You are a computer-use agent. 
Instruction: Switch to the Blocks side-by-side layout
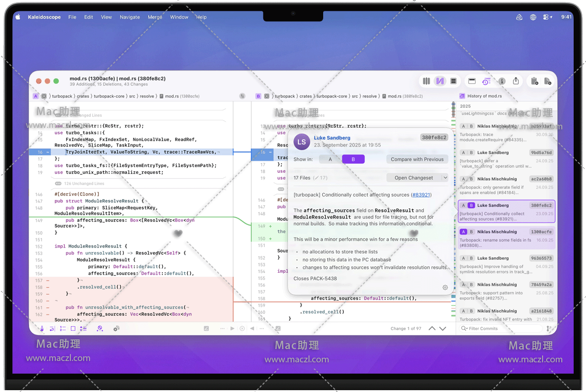(426, 81)
